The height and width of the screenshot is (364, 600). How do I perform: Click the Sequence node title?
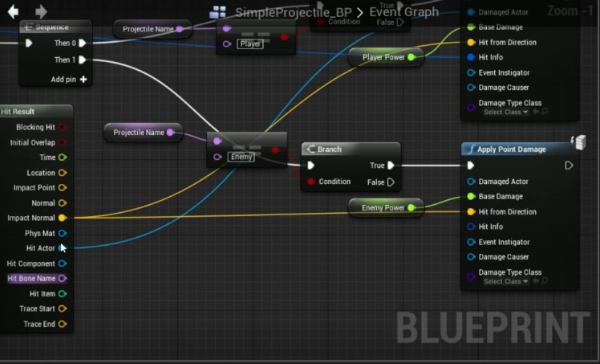click(x=52, y=27)
